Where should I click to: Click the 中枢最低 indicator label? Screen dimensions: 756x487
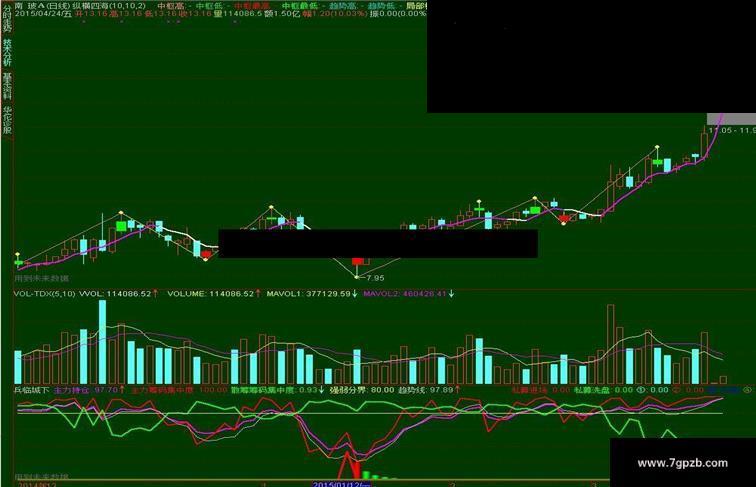[x=299, y=6]
